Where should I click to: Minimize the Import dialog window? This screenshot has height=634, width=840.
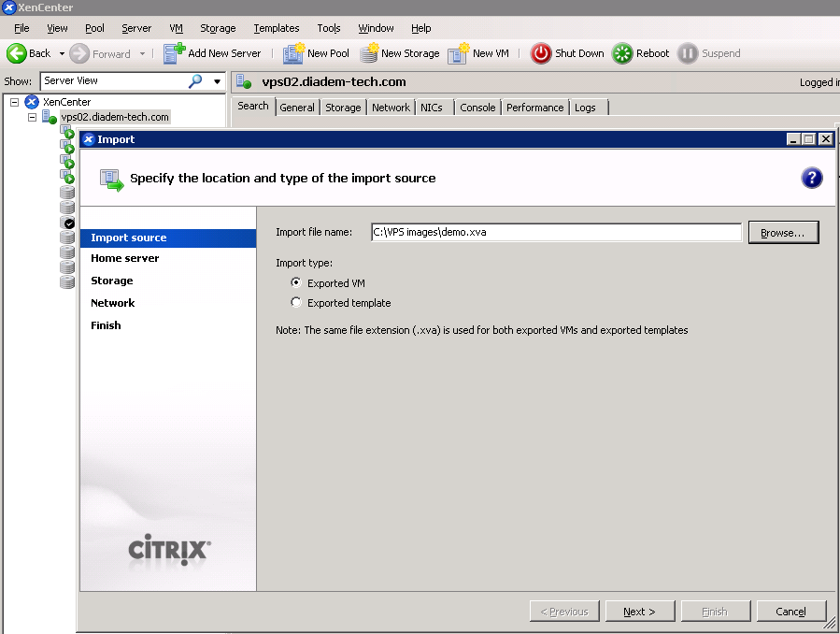(x=793, y=139)
